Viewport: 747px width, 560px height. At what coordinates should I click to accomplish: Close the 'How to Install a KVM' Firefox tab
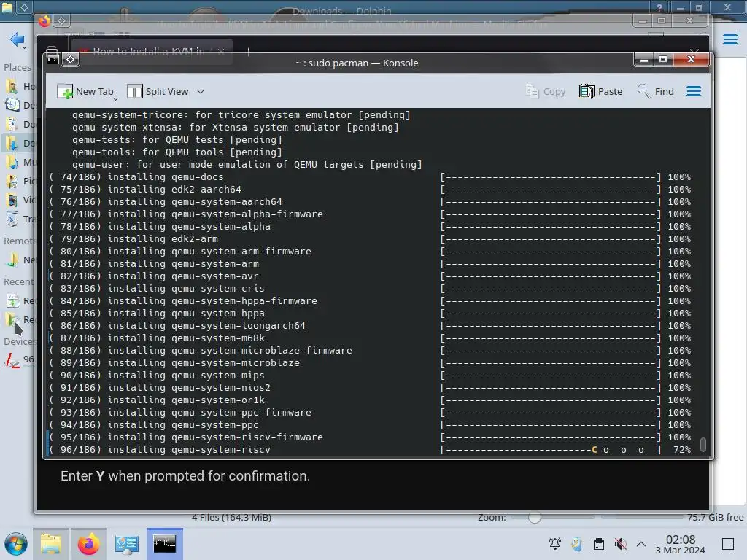221,52
